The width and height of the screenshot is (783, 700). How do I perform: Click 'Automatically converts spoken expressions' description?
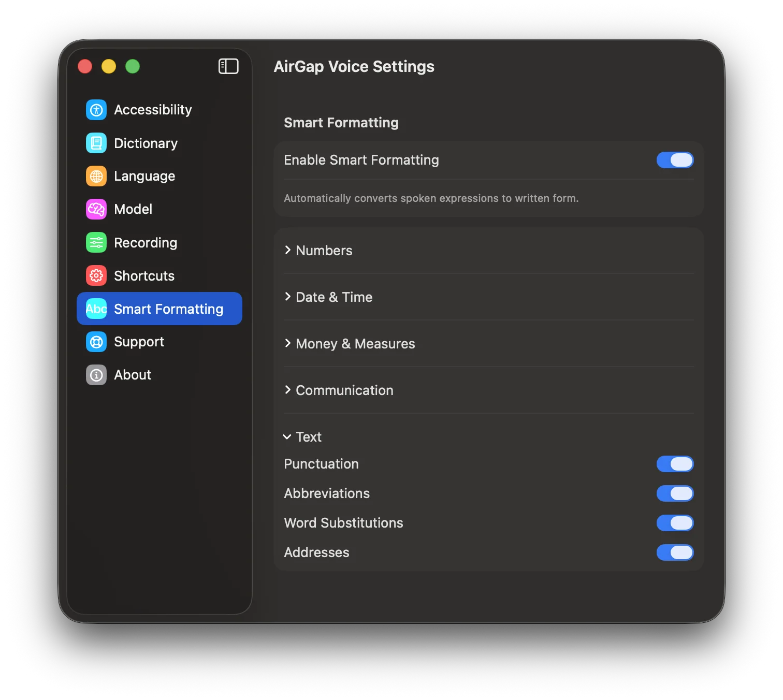pyautogui.click(x=431, y=198)
